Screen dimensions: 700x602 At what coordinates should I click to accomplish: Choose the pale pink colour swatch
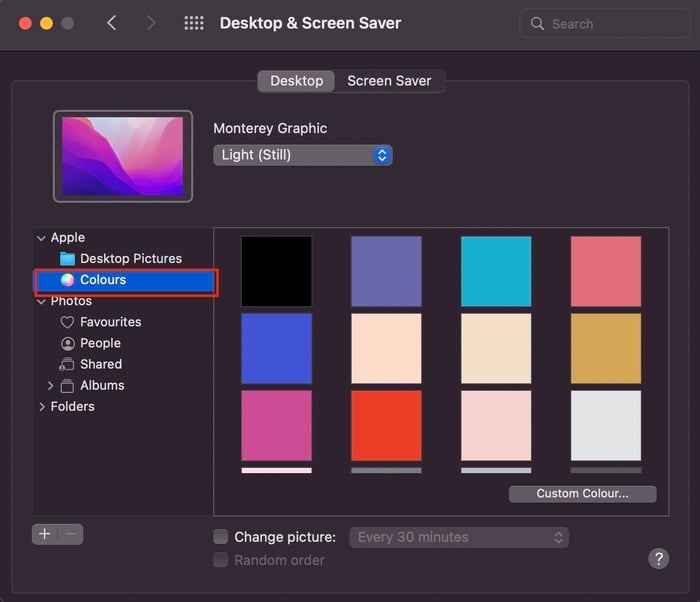click(x=496, y=426)
